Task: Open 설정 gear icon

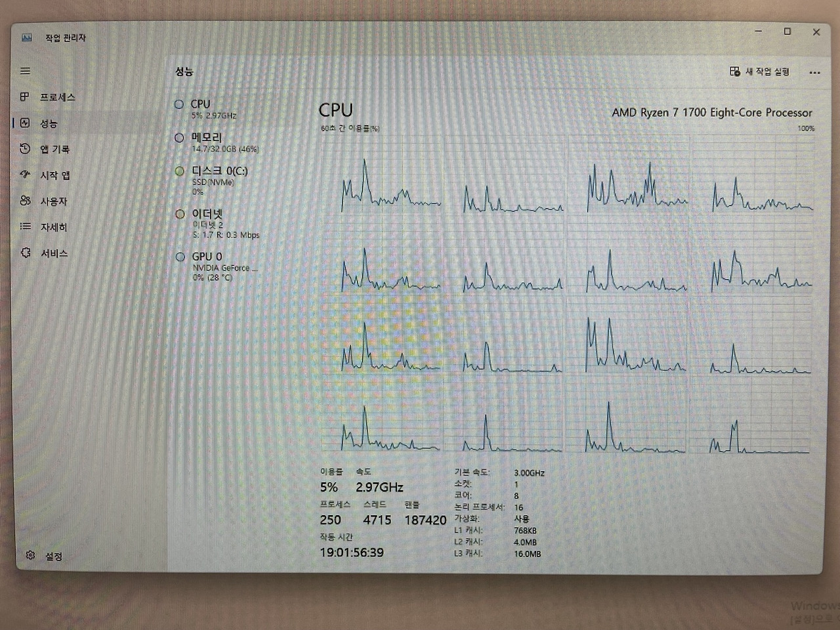Action: point(30,556)
